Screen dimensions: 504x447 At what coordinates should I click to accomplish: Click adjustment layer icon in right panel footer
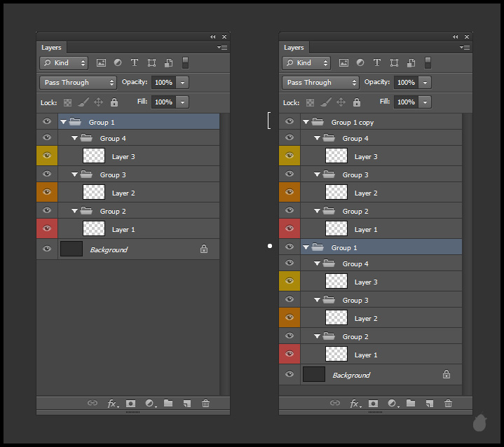(393, 404)
